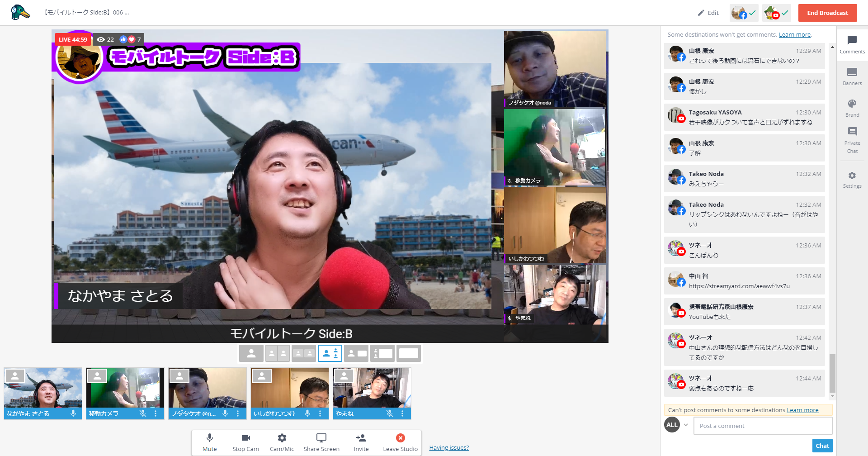Open the Private Chat tab

[x=852, y=139]
